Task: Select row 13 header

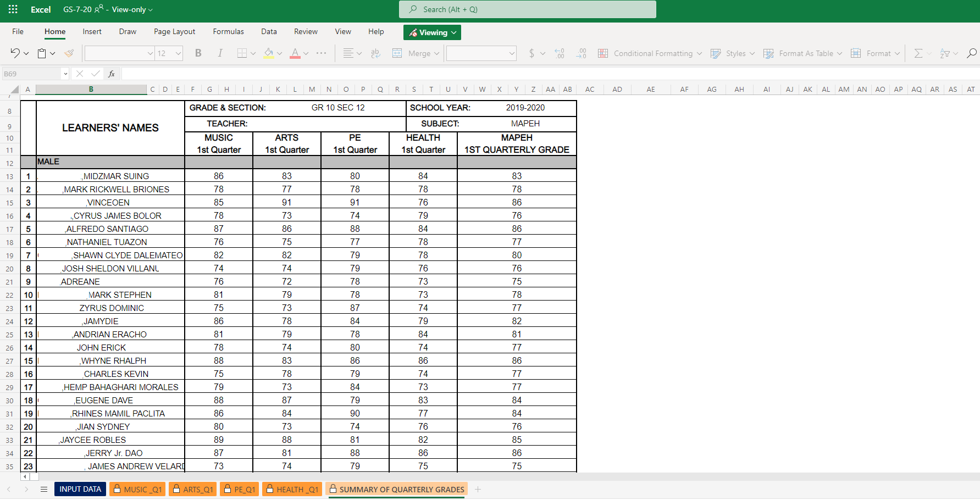Action: pyautogui.click(x=9, y=176)
